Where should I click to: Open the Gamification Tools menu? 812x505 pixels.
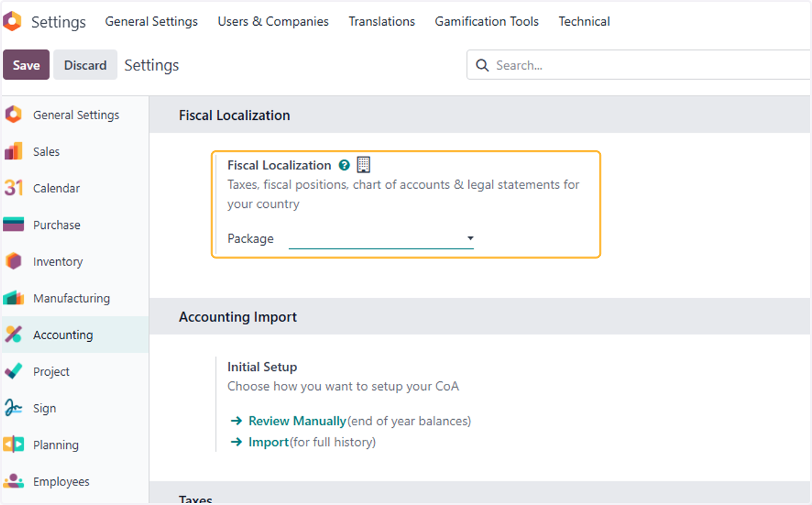click(487, 22)
